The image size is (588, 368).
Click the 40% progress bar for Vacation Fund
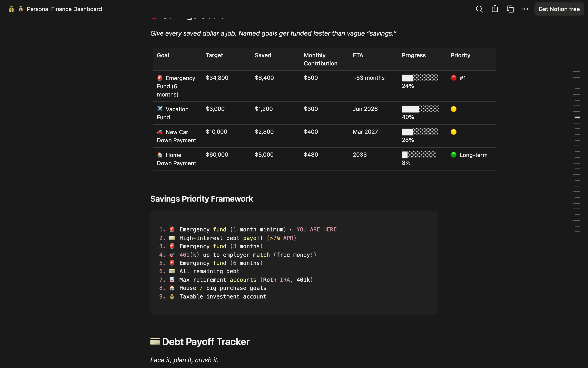pyautogui.click(x=420, y=109)
